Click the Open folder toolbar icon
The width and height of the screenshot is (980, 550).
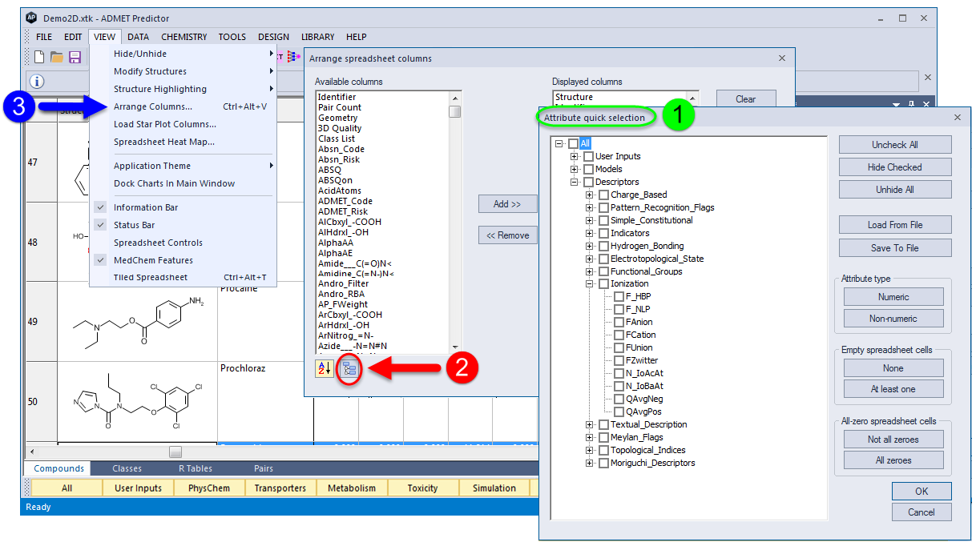pos(57,57)
